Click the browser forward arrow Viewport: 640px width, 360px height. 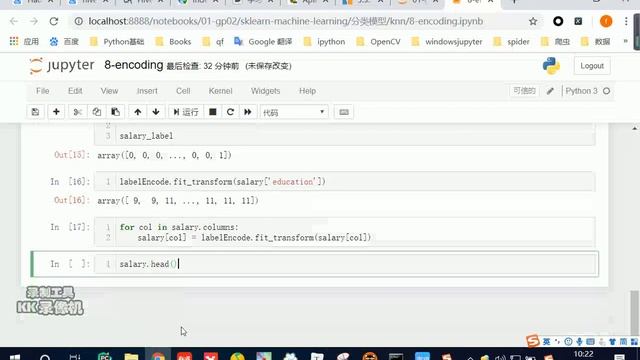click(33, 21)
